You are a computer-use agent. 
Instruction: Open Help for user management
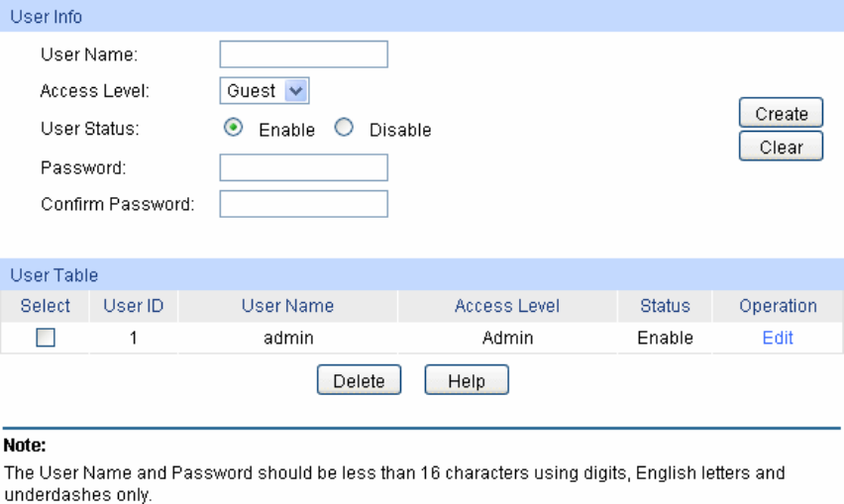click(467, 380)
